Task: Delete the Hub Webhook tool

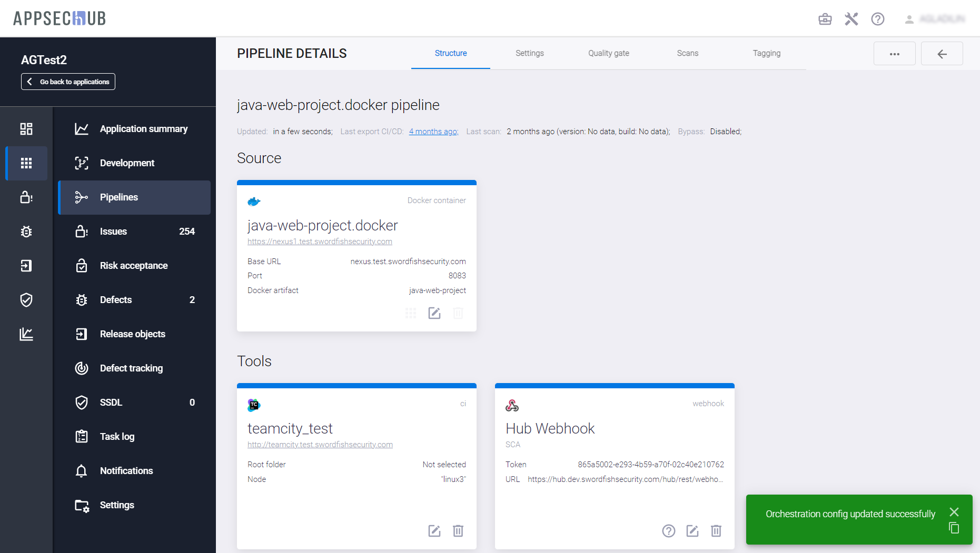Action: coord(716,531)
